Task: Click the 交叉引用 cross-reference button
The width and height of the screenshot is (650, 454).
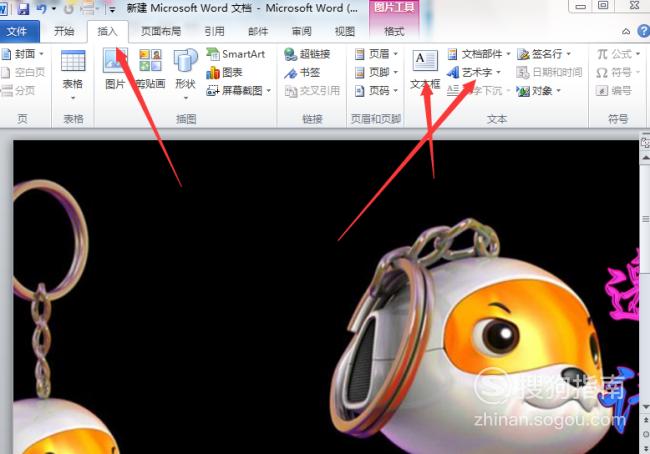Action: 313,90
